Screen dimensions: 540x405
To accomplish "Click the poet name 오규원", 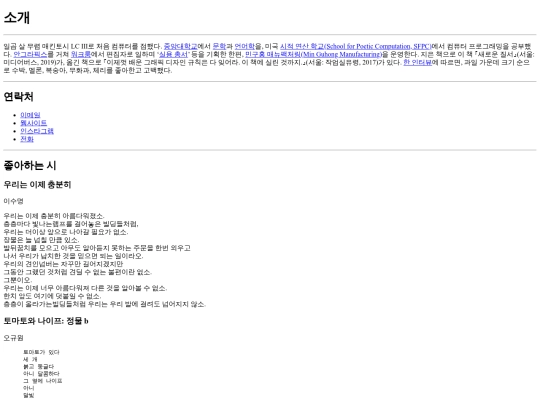I will coord(13,338).
